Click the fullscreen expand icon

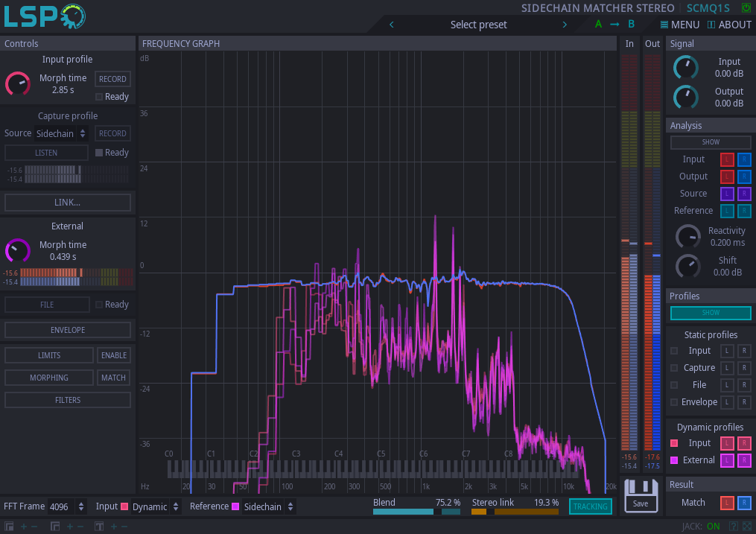(747, 527)
